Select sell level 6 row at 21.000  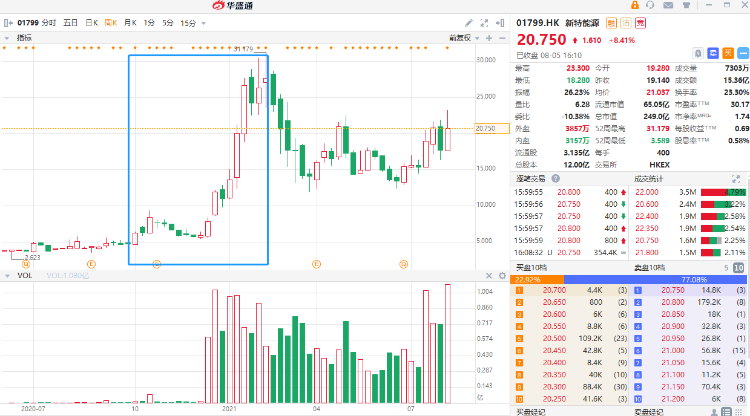point(688,350)
